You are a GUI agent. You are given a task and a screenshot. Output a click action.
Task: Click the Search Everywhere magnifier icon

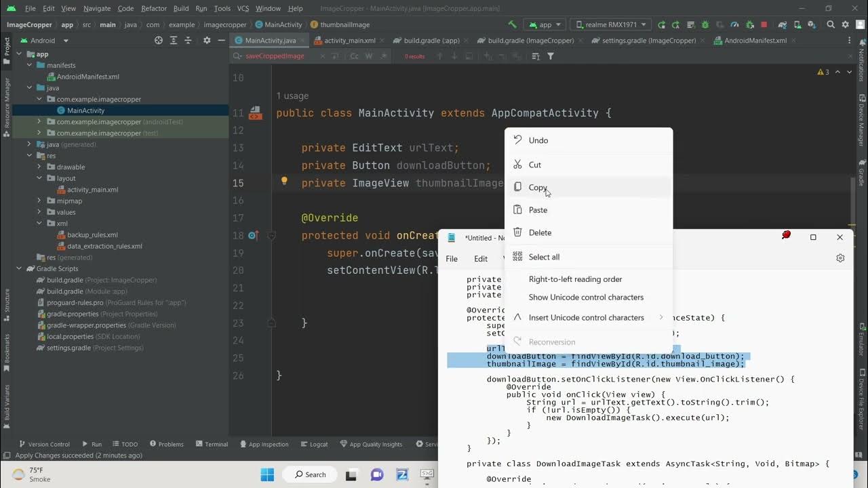831,24
